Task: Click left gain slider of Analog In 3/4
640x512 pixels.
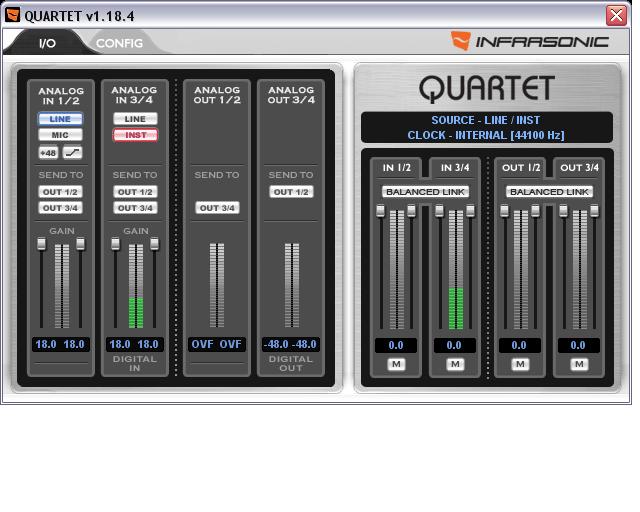Action: click(x=116, y=244)
